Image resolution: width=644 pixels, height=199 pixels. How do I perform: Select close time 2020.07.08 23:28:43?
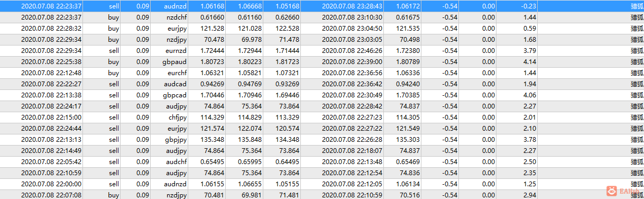pos(352,6)
